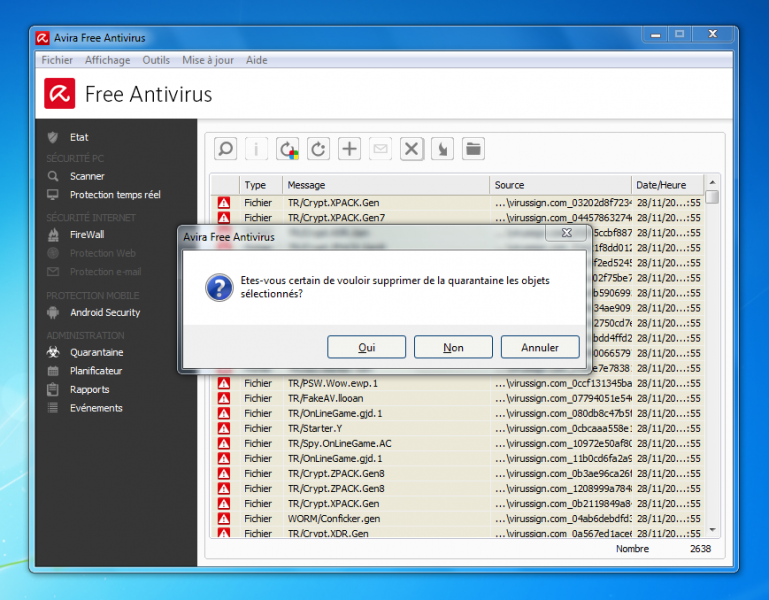Click the 2638 count value
The image size is (769, 600).
[700, 548]
